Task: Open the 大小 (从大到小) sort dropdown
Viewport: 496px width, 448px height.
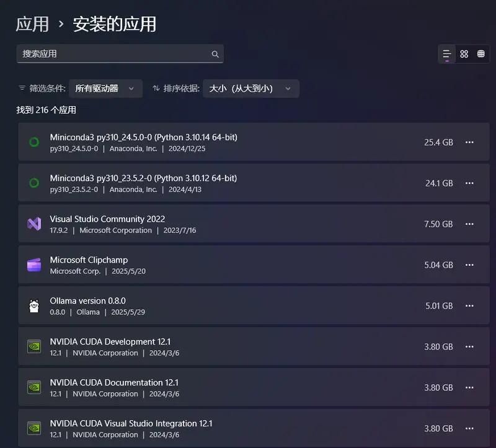Action: [x=251, y=89]
